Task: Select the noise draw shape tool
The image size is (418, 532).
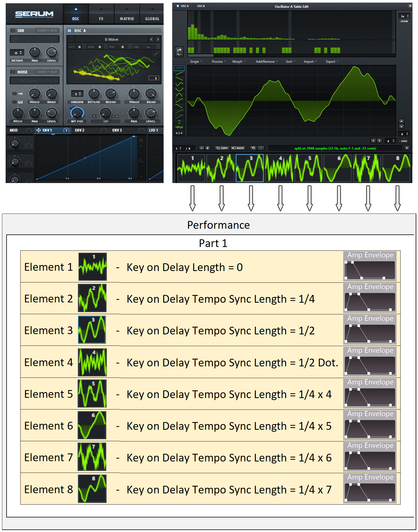Action: coord(179,127)
